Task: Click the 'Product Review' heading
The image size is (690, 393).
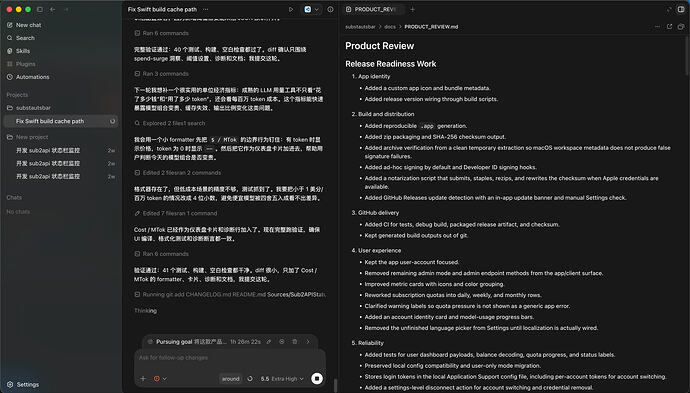Action: coord(379,46)
